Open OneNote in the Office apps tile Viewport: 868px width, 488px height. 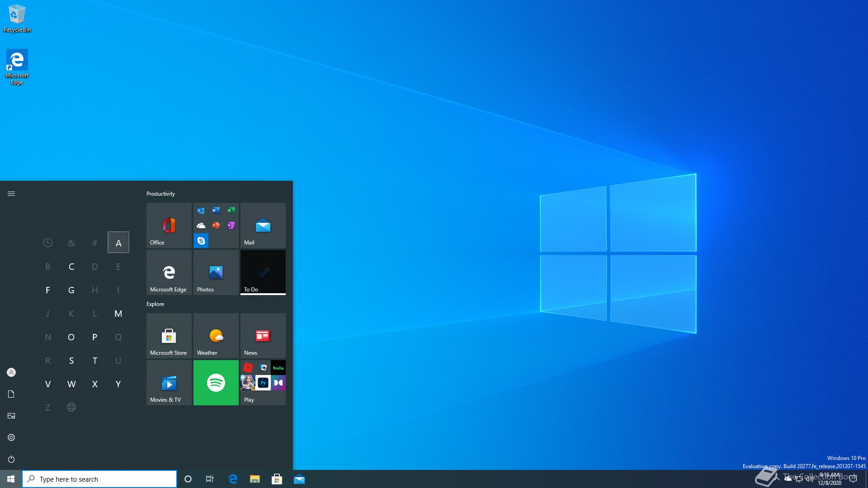231,225
